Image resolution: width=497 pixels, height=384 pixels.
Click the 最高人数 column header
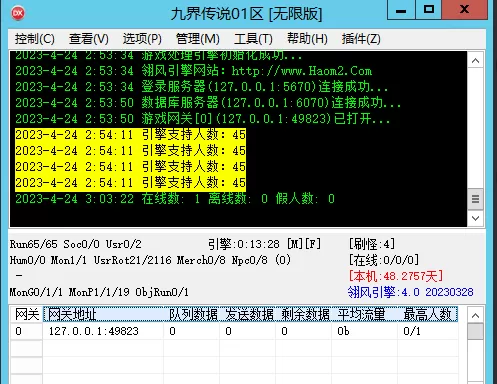tap(428, 314)
